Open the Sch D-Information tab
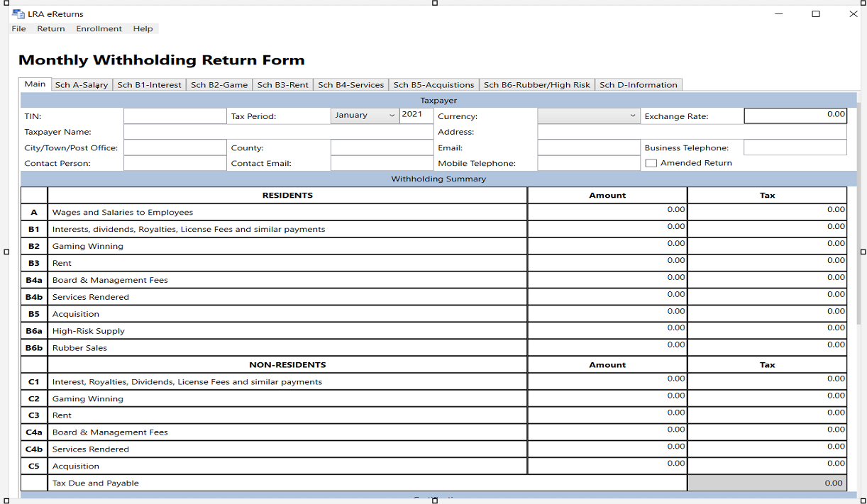 coord(639,85)
